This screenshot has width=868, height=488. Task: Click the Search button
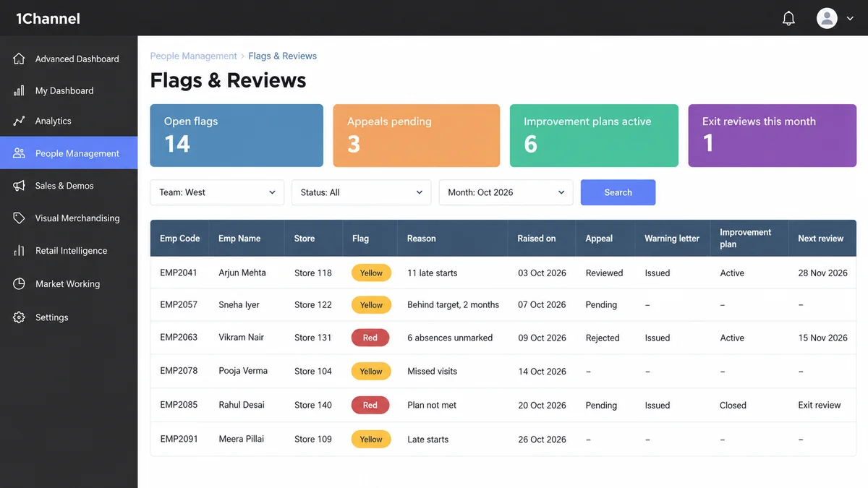click(x=618, y=192)
